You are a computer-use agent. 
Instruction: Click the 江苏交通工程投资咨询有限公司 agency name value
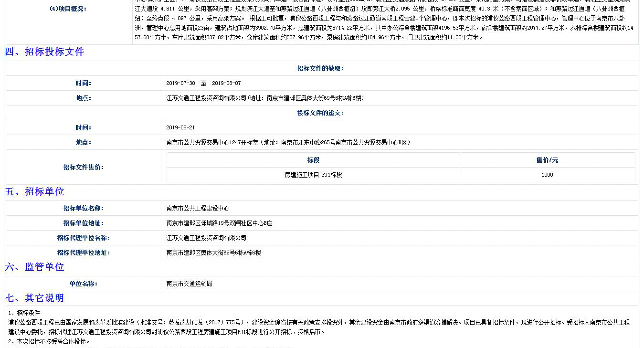(x=206, y=238)
